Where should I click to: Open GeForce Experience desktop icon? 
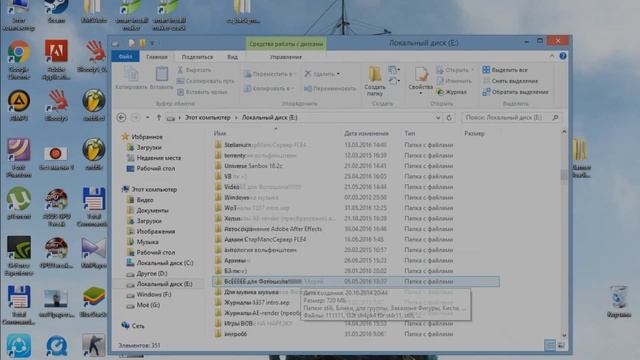19,256
